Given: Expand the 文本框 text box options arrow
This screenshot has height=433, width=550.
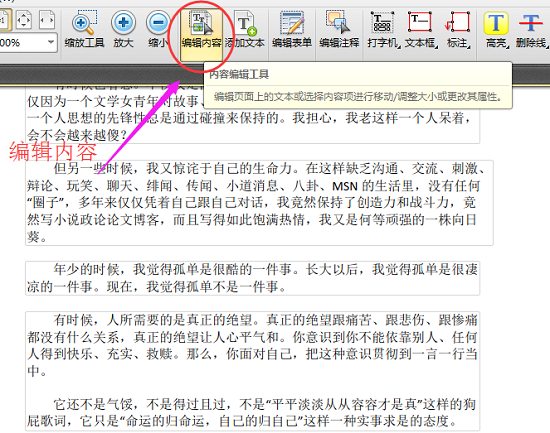Looking at the screenshot, I should coord(437,46).
